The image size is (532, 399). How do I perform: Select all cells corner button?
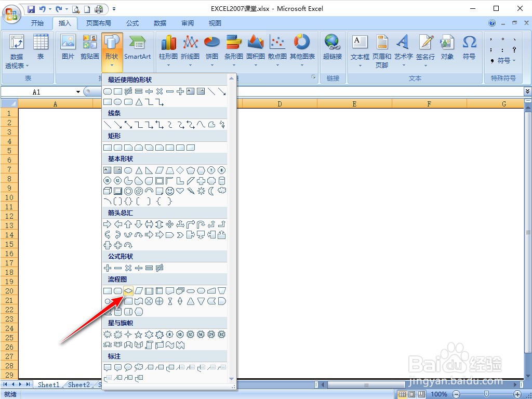tap(9, 103)
